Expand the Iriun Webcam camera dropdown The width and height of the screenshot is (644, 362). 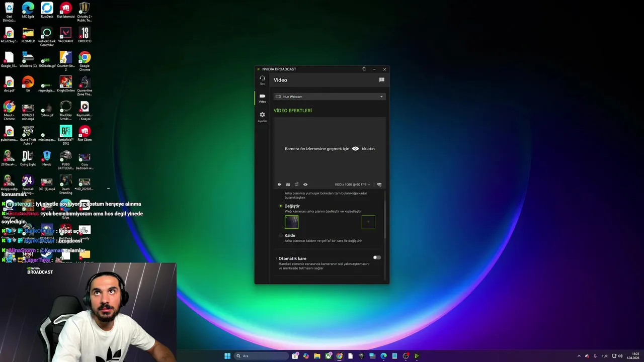tap(330, 97)
